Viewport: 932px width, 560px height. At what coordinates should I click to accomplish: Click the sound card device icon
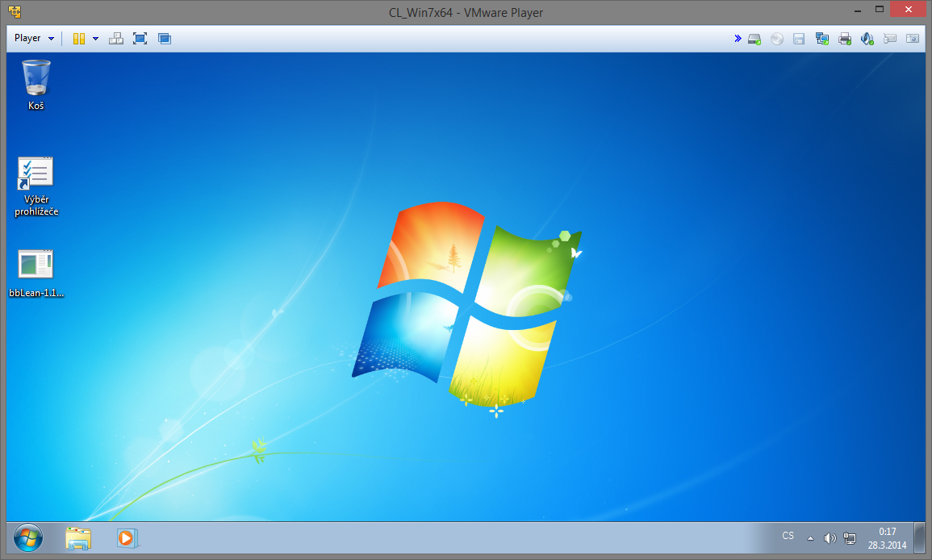coord(867,38)
